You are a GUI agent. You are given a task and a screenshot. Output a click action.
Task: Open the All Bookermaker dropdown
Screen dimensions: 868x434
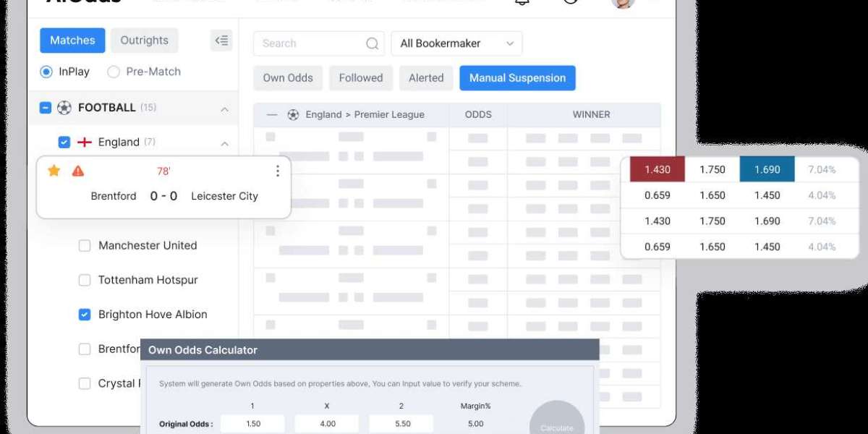point(456,43)
